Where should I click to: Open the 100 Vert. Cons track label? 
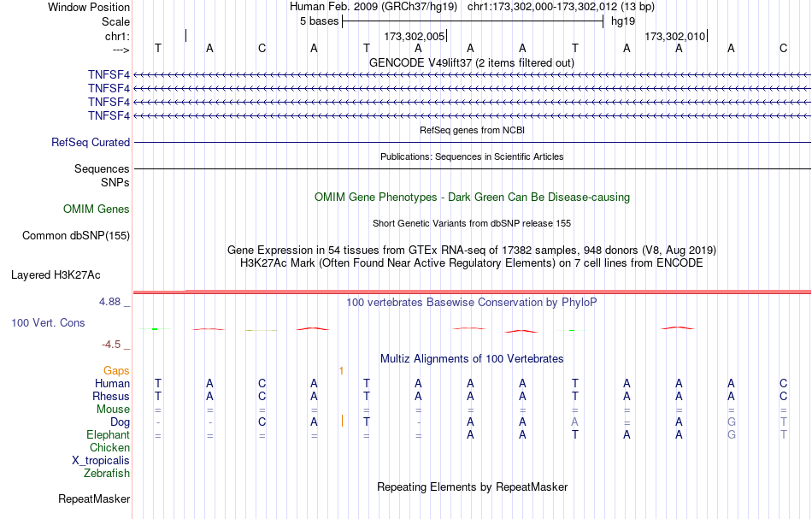pyautogui.click(x=48, y=322)
